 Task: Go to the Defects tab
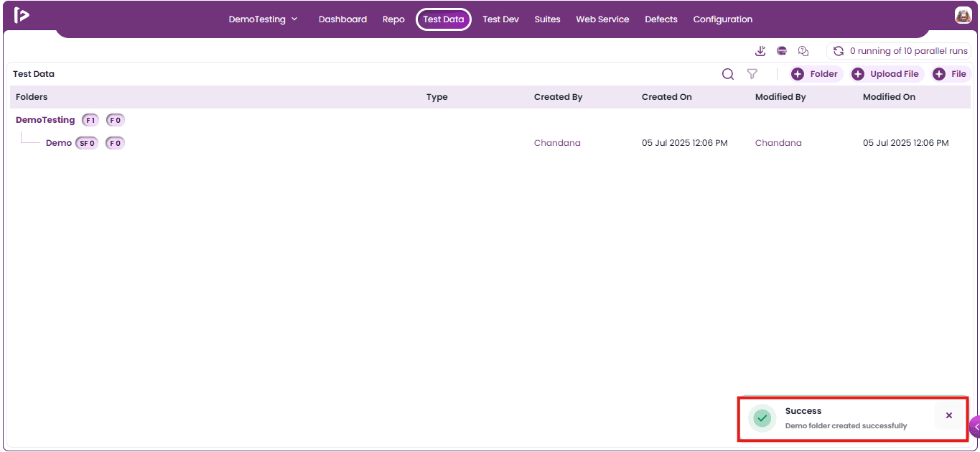(661, 19)
